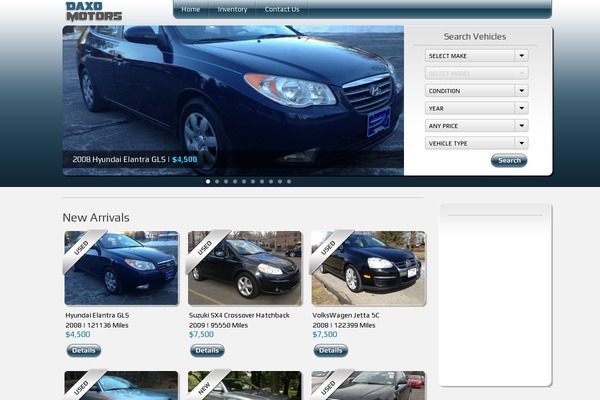Click the 2008 | 122399 Miles text

(x=344, y=325)
